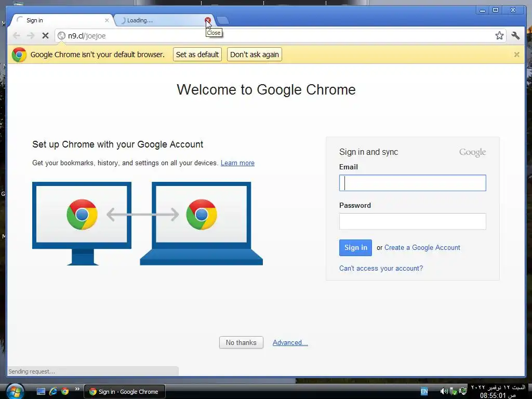
Task: Open the EN language indicator
Action: point(424,392)
